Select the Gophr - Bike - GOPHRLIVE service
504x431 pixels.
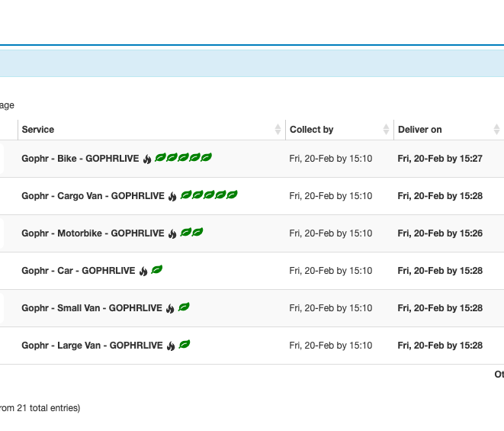[x=80, y=159]
